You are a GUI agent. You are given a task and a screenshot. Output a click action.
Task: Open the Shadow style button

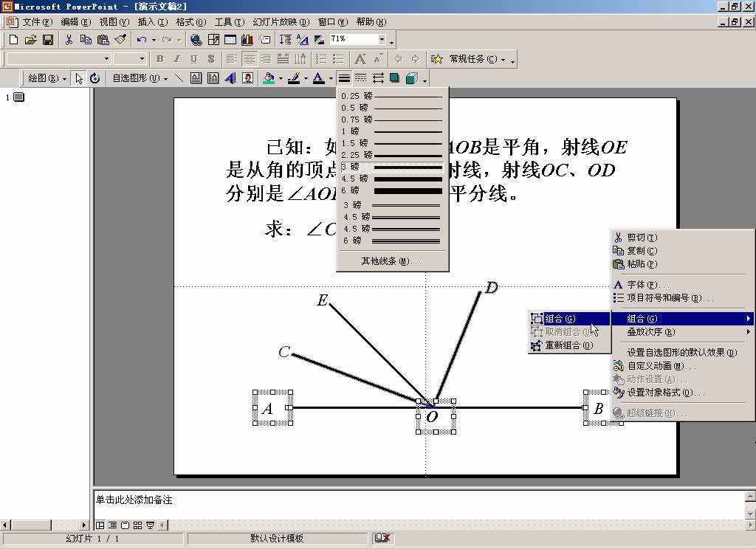395,78
